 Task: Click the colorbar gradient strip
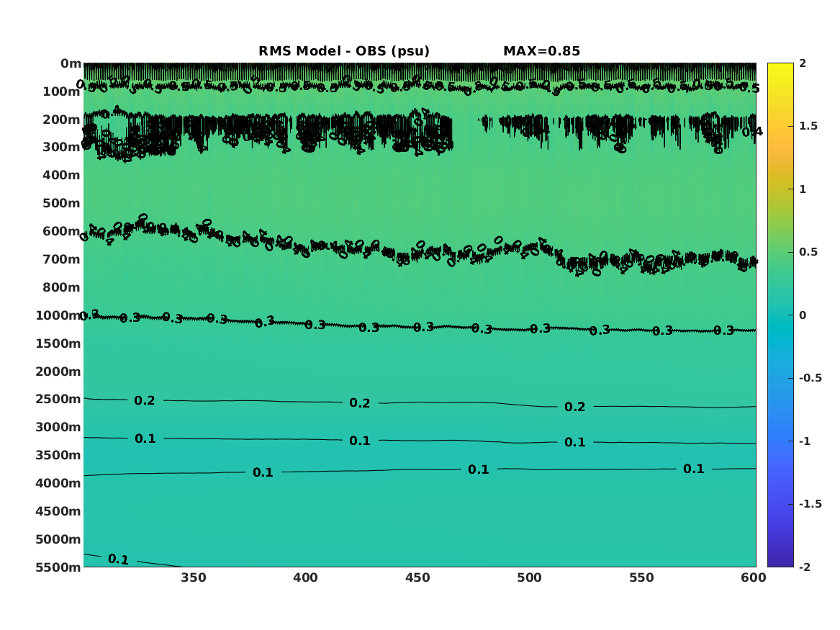780,315
